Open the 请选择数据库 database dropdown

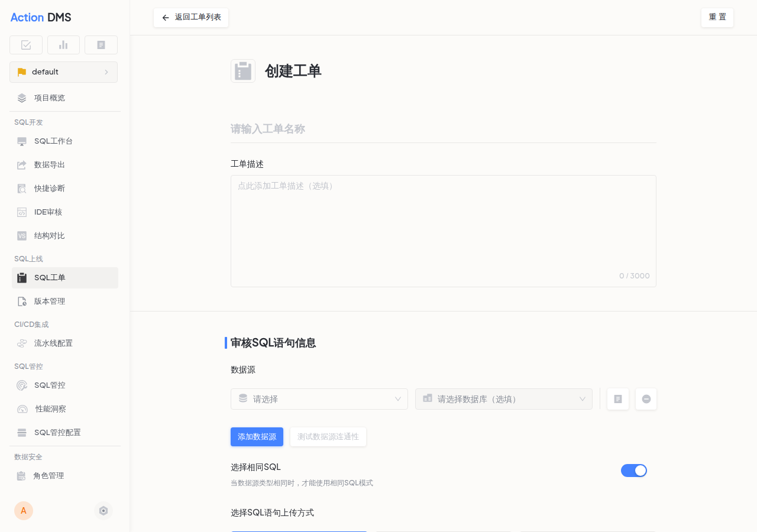[x=503, y=399]
